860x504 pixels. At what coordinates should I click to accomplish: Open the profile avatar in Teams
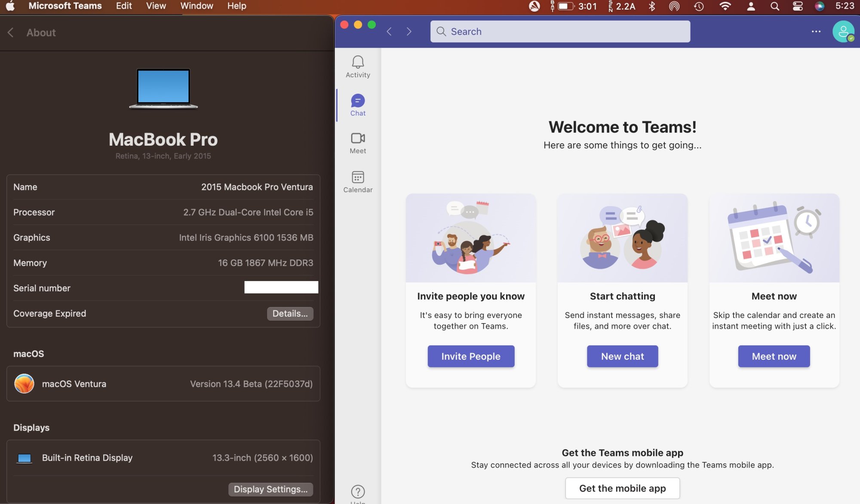click(843, 31)
